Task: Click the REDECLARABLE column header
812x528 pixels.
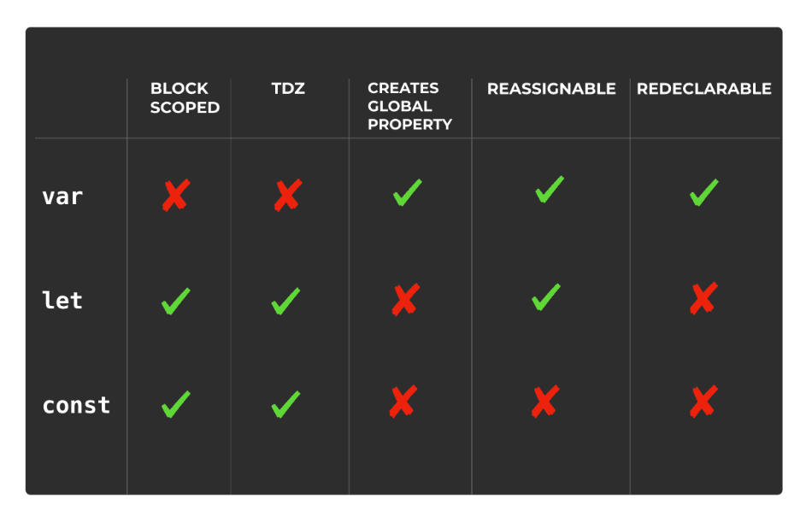Action: pyautogui.click(x=703, y=89)
